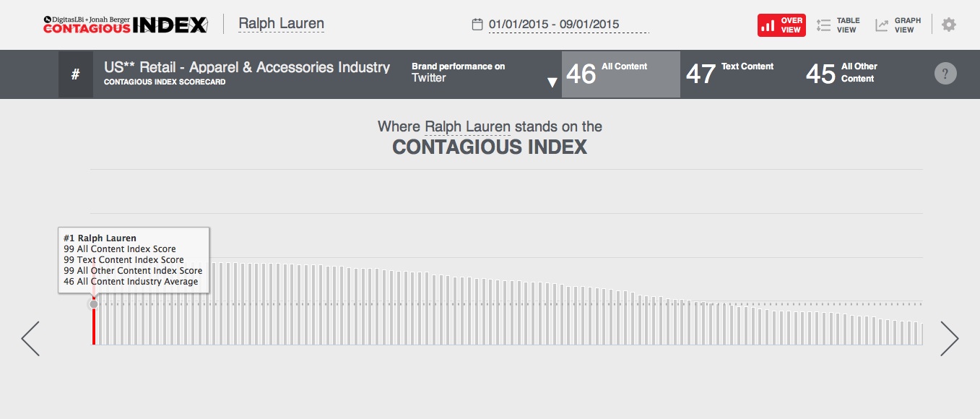This screenshot has width=980, height=419.
Task: Select the Text Content score tab
Action: pos(730,74)
